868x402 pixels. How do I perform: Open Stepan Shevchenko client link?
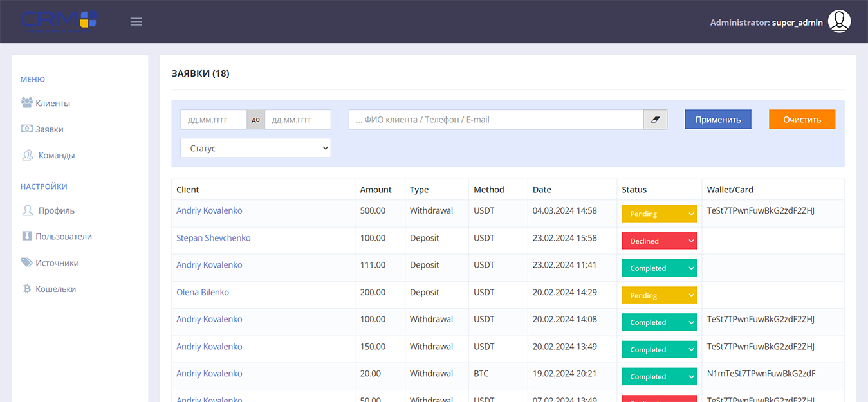click(213, 238)
